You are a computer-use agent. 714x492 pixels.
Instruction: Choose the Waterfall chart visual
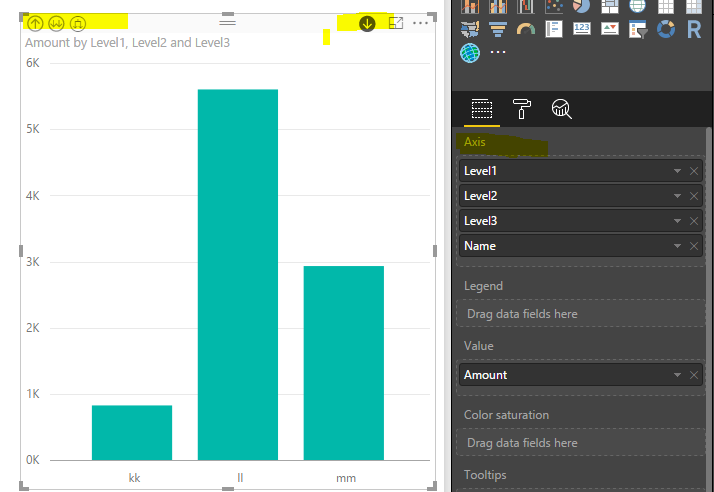(x=525, y=6)
